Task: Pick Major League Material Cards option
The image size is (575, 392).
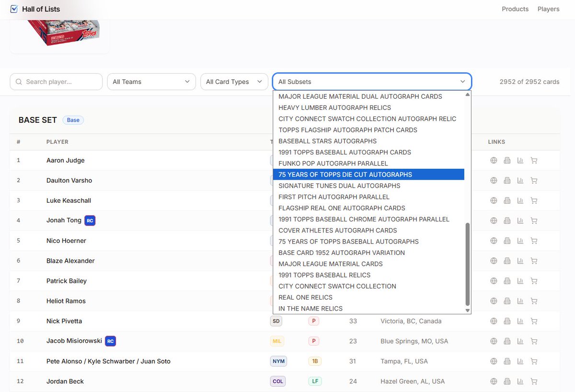Action: (x=368, y=264)
